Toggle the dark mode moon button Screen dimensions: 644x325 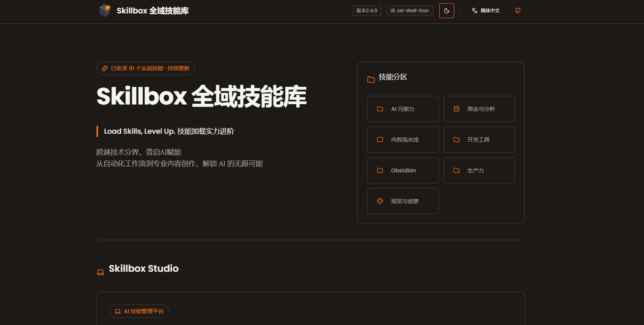447,11
